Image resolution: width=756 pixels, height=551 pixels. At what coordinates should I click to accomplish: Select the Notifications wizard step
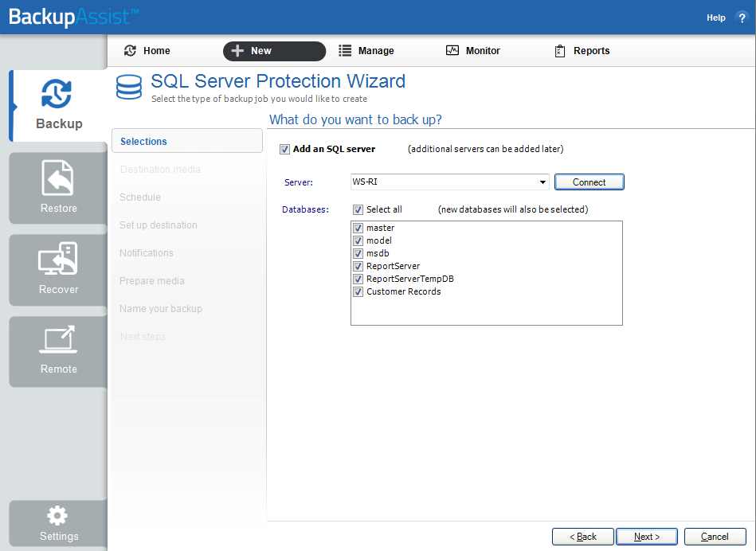[x=146, y=253]
